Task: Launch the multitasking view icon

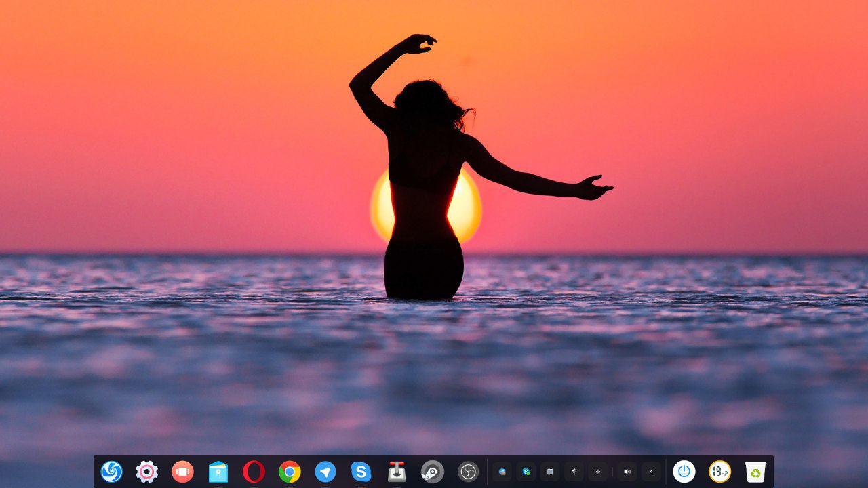Action: (x=182, y=472)
